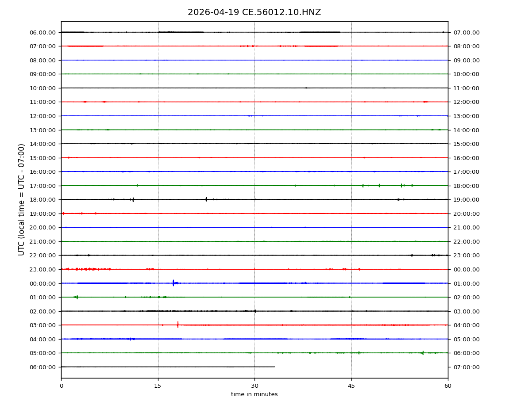Click the green spike near minute 2 on 01:00:00 trace
The image size is (509, 420).
point(77,297)
